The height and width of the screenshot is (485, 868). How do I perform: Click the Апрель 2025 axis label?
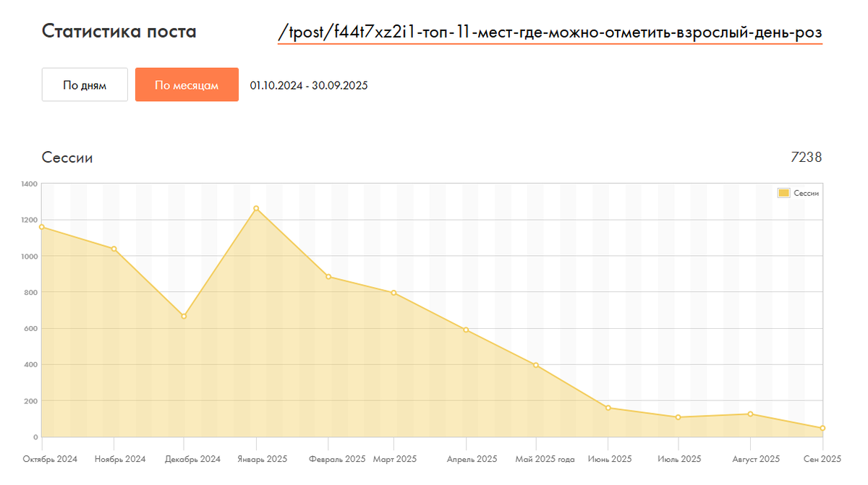pyautogui.click(x=472, y=459)
